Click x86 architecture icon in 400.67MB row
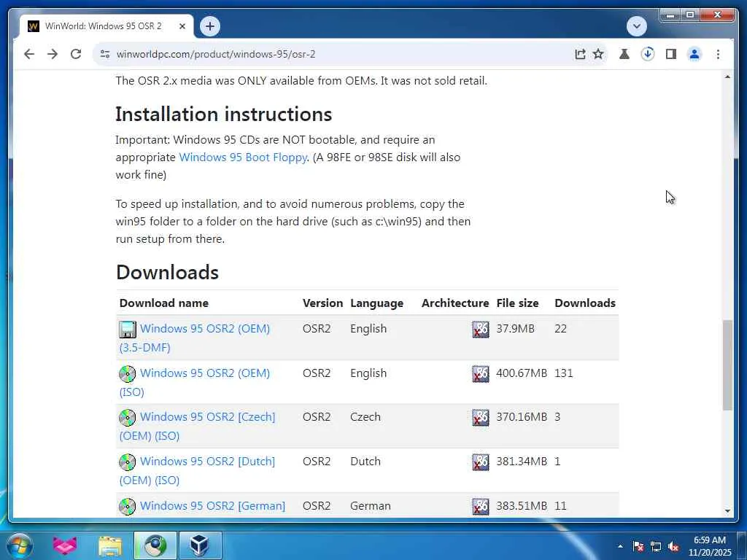747x560 pixels. tap(480, 374)
